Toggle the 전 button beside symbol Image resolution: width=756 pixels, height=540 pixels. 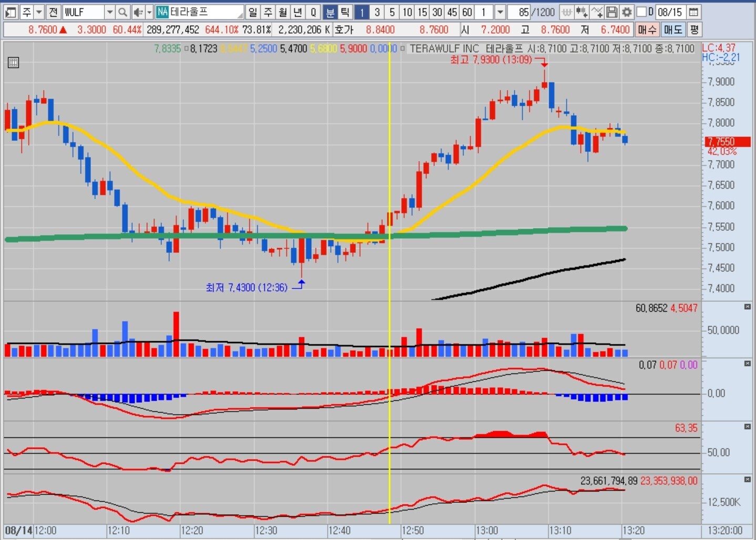pos(53,12)
